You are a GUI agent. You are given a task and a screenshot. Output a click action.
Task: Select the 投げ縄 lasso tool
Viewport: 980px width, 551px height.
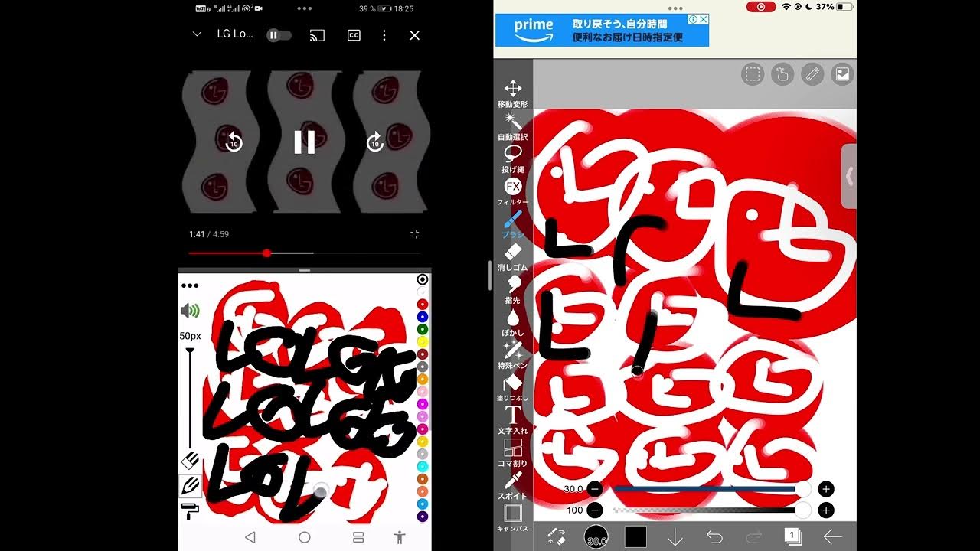pyautogui.click(x=512, y=159)
